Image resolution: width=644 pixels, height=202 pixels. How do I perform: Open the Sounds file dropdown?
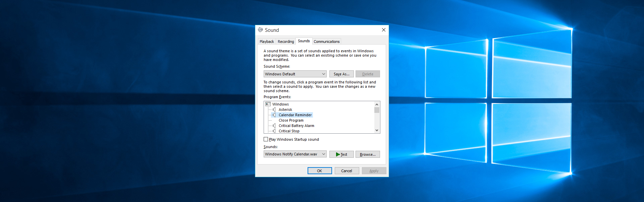(x=295, y=154)
